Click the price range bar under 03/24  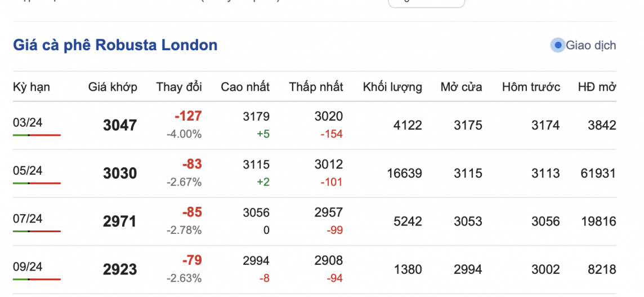[37, 135]
